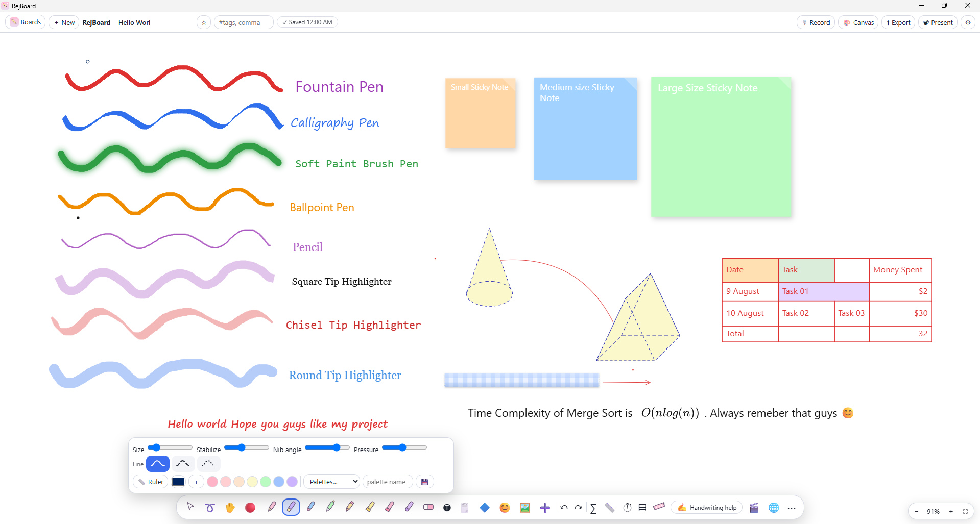Select the blue soft brush pen tool

[310, 507]
